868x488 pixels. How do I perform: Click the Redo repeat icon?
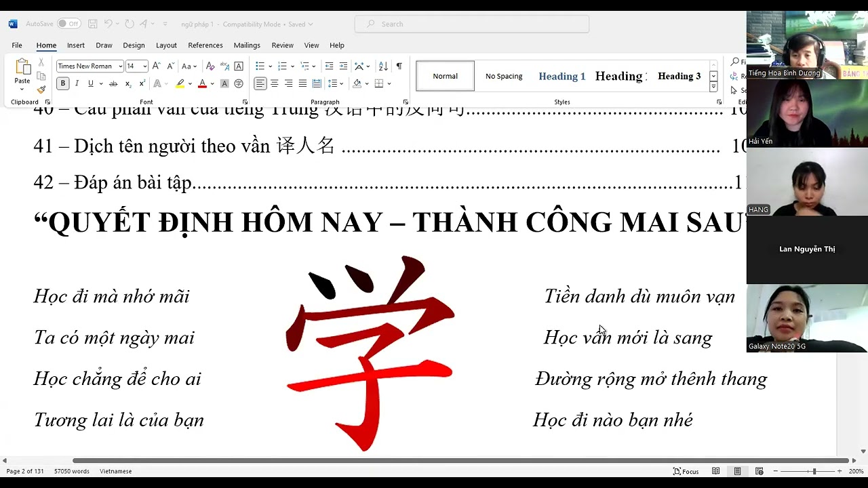click(x=129, y=24)
